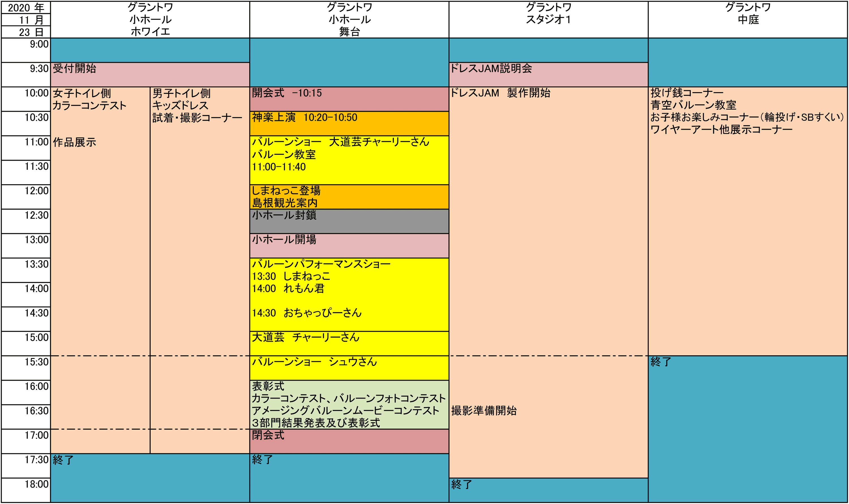This screenshot has width=849, height=504.
Task: Click the 'バルーンショー シュウさん' cell
Action: (x=349, y=368)
